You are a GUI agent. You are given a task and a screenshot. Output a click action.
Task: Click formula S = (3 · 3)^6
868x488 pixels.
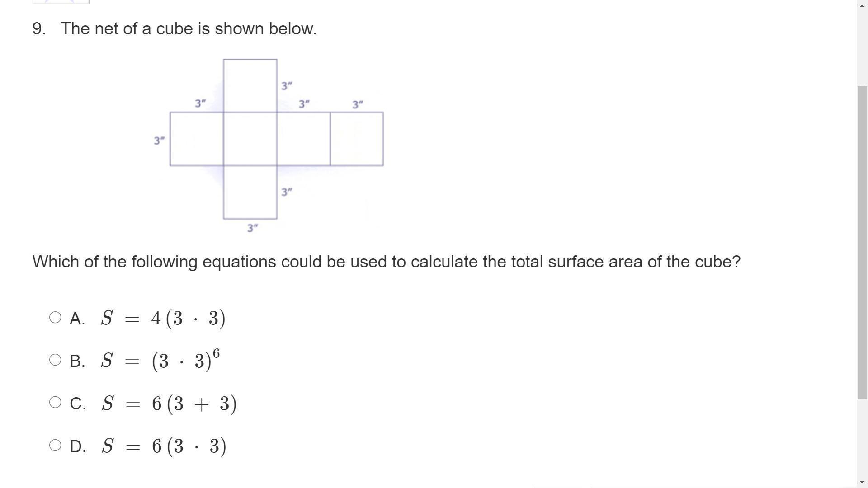[x=160, y=361]
